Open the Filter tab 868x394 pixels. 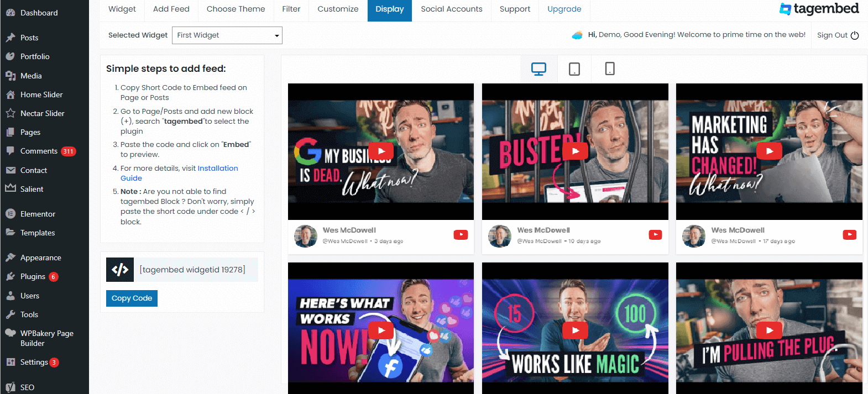point(291,9)
